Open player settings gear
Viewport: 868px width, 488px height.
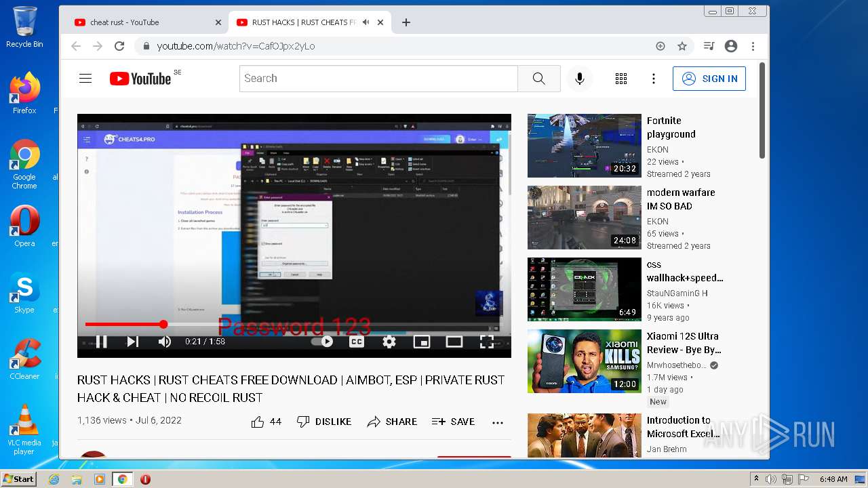(x=389, y=342)
